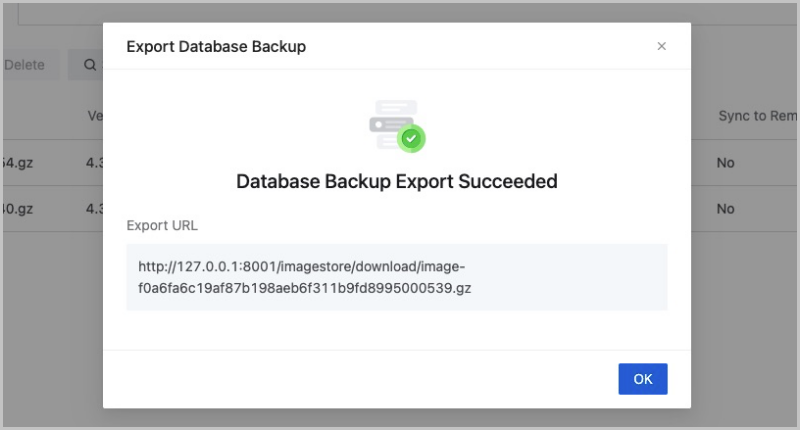Click the Export URL text box
The height and width of the screenshot is (430, 800).
(x=396, y=277)
